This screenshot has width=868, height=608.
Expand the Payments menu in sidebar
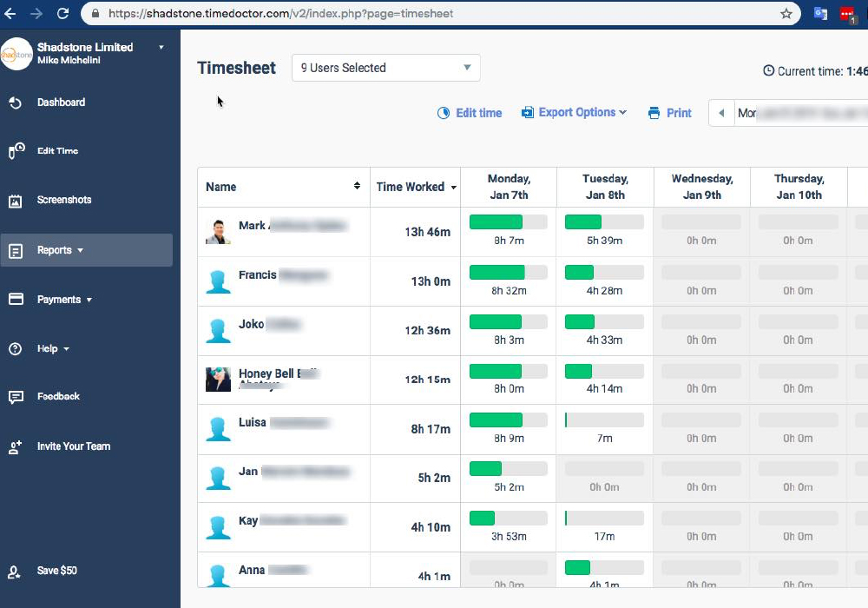(65, 300)
